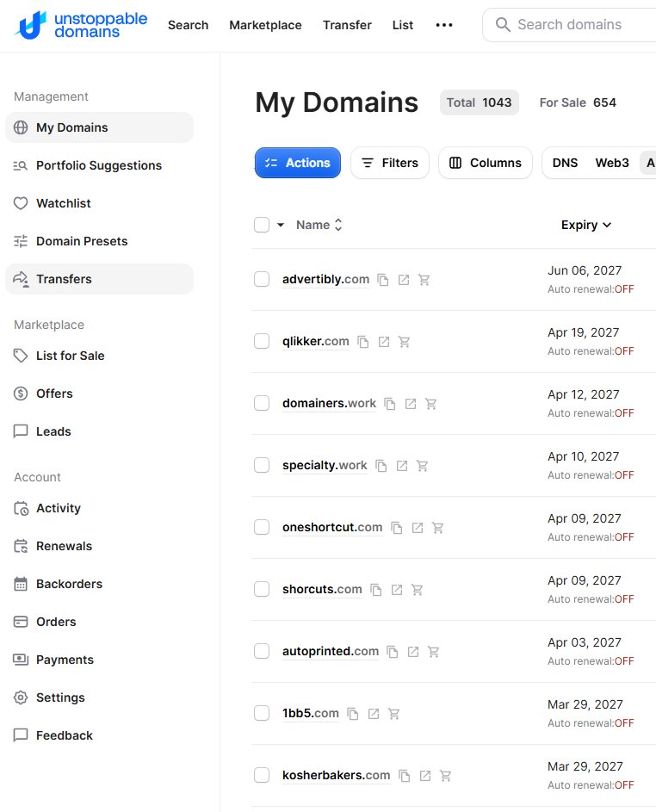Open the Renewals page
The height and width of the screenshot is (812, 656).
99,546
